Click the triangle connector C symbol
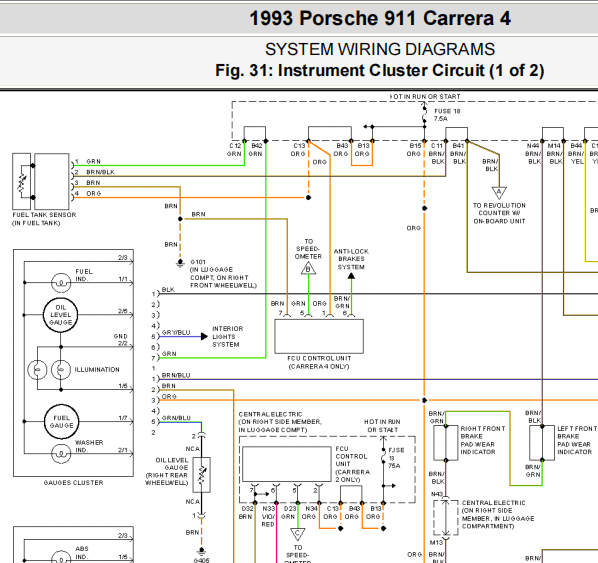Image resolution: width=598 pixels, height=563 pixels. (x=297, y=534)
